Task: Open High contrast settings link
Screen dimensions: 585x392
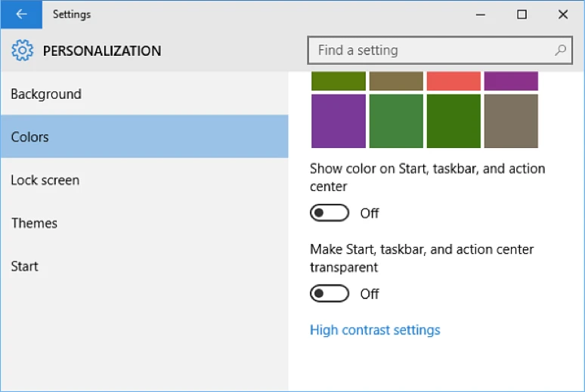Action: 375,330
